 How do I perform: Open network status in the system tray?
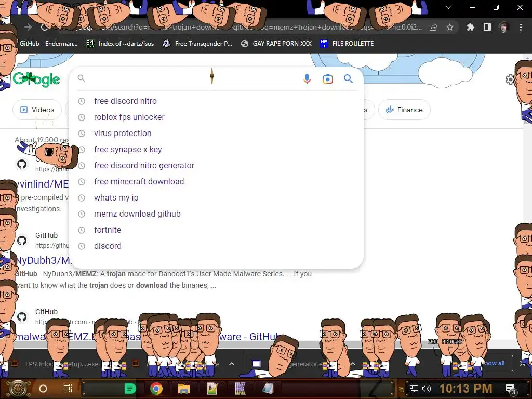pyautogui.click(x=414, y=389)
